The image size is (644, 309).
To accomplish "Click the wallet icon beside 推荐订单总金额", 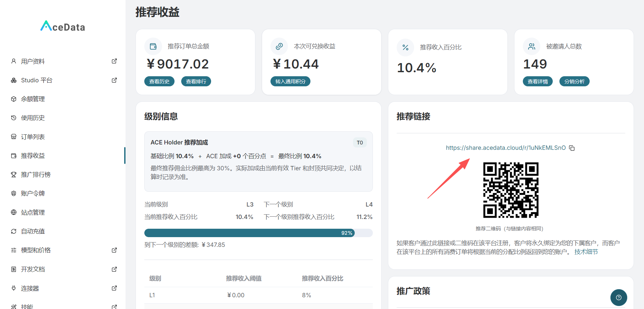I will coord(153,46).
